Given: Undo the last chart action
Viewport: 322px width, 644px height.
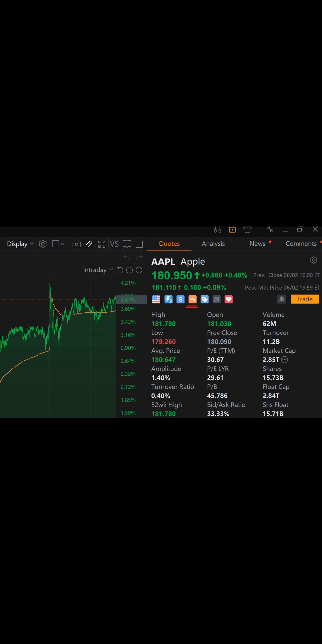Looking at the screenshot, I should coord(127,257).
